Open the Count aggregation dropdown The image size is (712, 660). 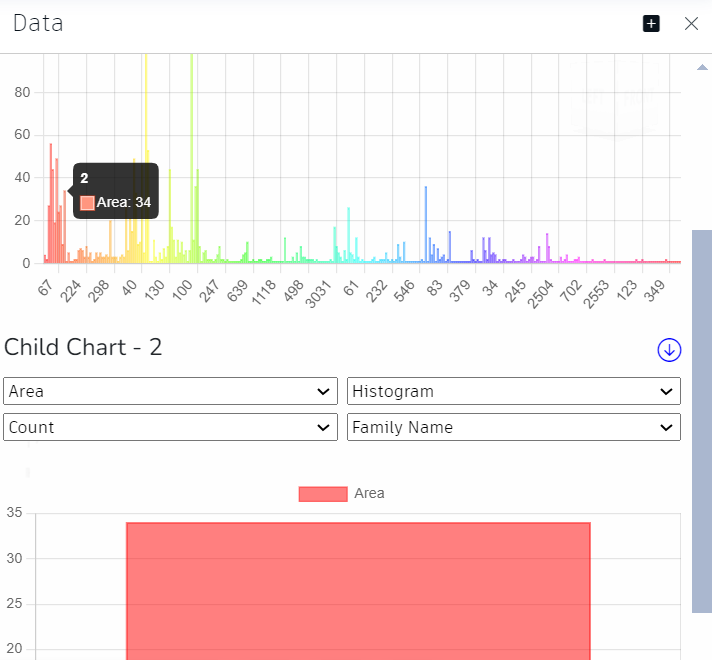(170, 427)
